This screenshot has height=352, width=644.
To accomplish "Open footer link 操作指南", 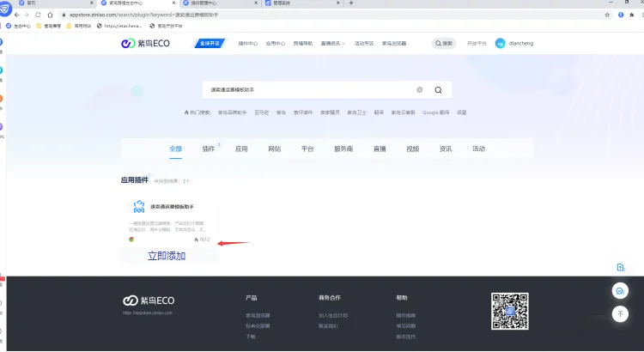I will coord(406,315).
